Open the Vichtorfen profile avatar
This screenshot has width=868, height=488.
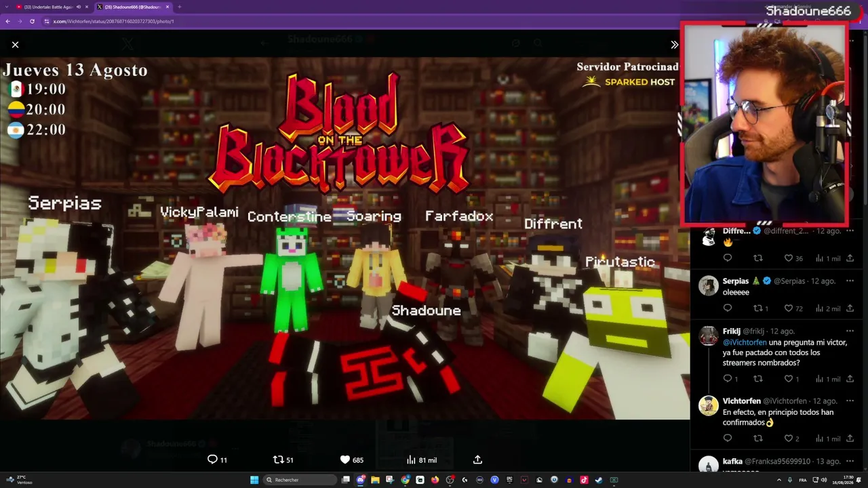coord(709,406)
